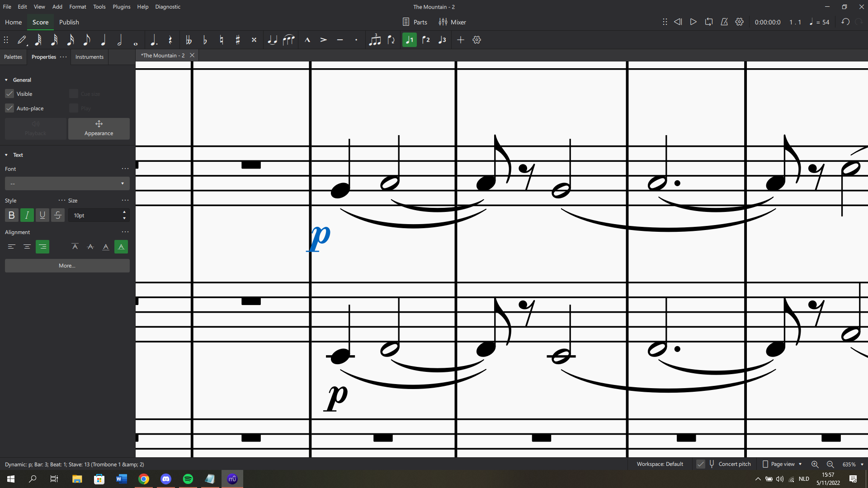This screenshot has height=488, width=868.
Task: Select the quarter note duration
Action: 103,40
